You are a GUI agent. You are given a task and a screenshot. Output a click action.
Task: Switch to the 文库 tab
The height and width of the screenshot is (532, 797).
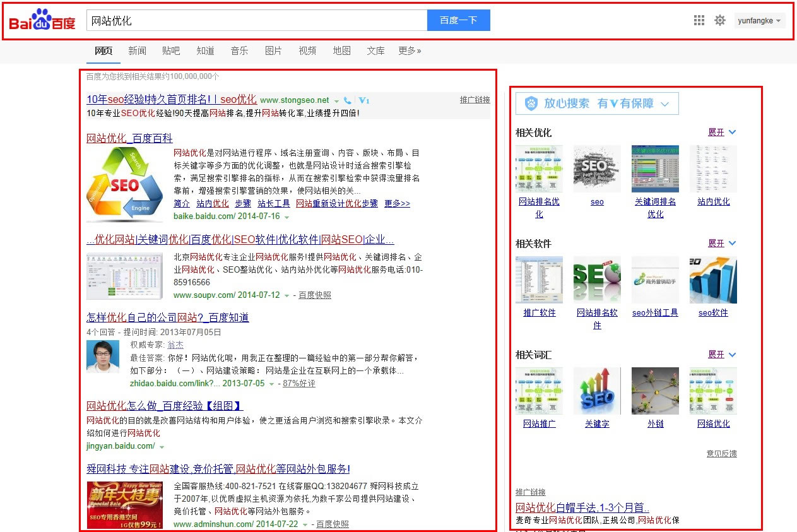(375, 50)
